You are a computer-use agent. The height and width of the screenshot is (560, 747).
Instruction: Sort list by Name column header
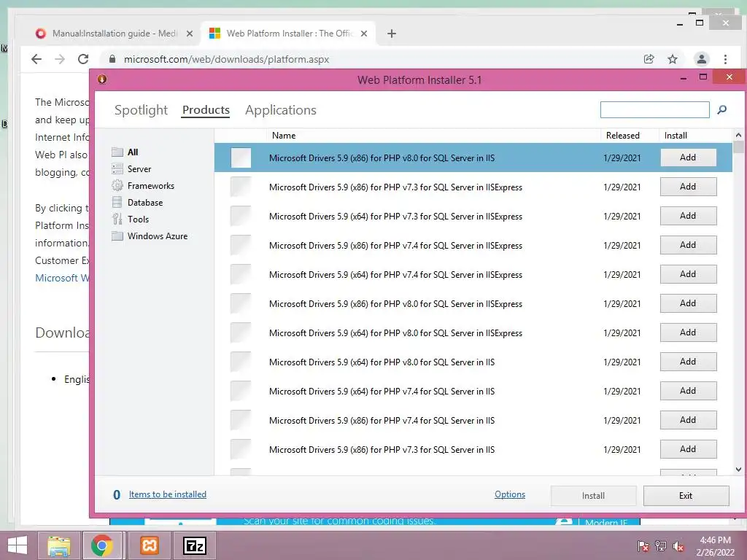[284, 135]
